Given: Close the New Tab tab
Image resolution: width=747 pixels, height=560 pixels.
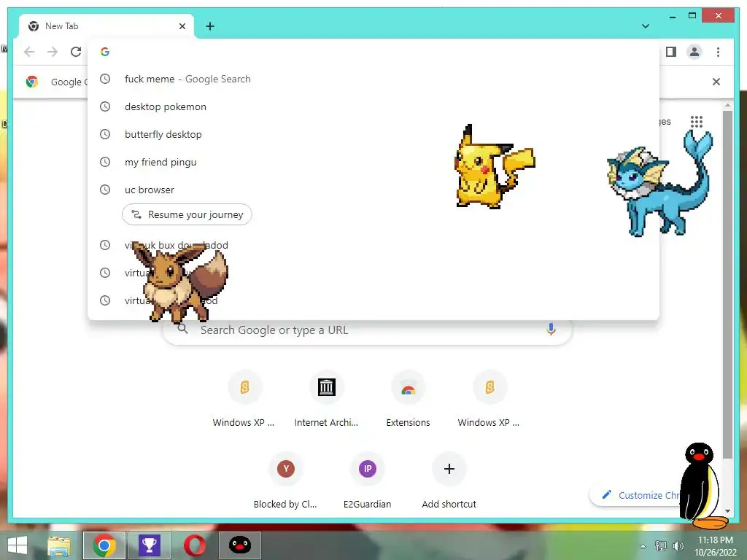Looking at the screenshot, I should pos(182,26).
